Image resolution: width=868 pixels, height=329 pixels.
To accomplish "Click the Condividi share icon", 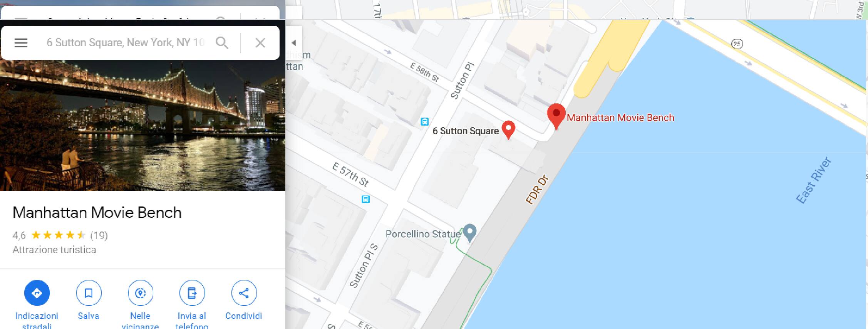I will point(244,293).
